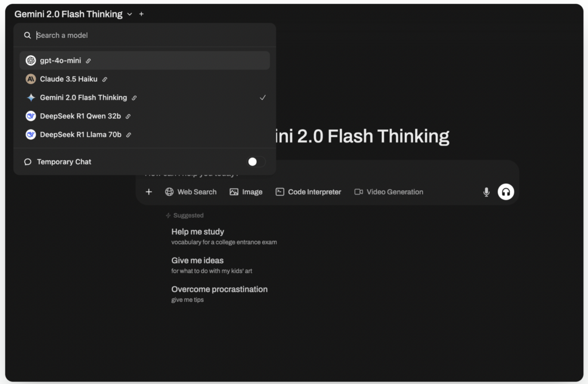Choose Claude 3.5 Haiku model

[x=68, y=79]
